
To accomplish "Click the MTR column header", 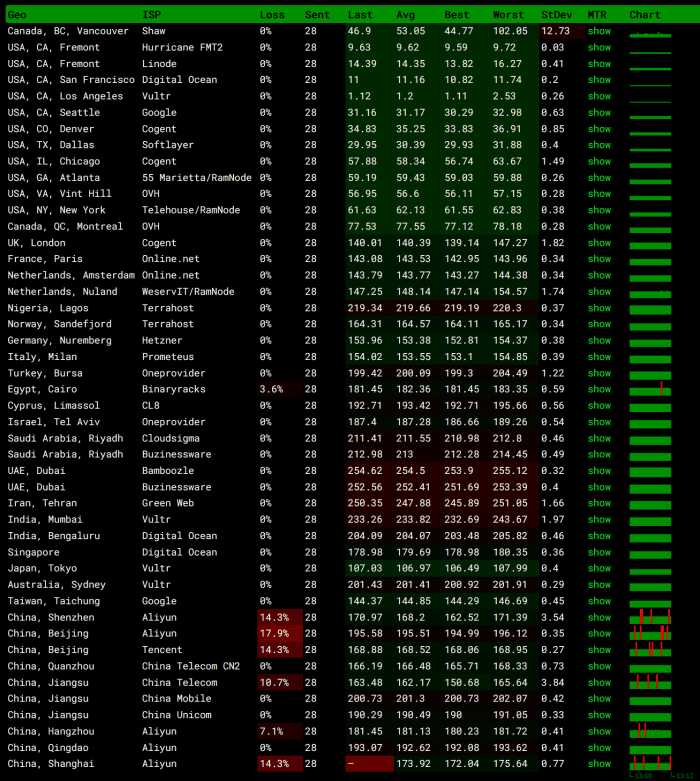I will click(597, 15).
